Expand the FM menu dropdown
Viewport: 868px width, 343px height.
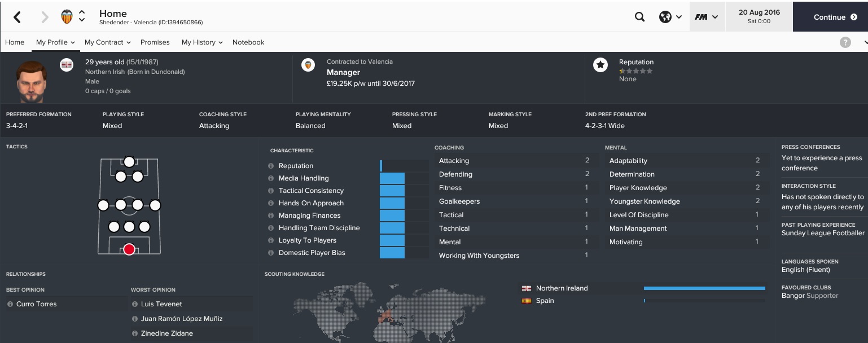point(707,17)
